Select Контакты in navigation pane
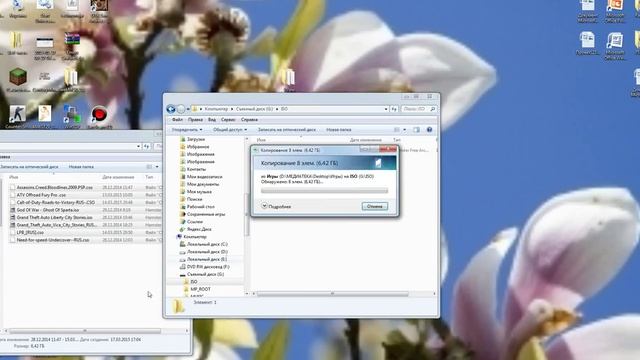 (196, 169)
